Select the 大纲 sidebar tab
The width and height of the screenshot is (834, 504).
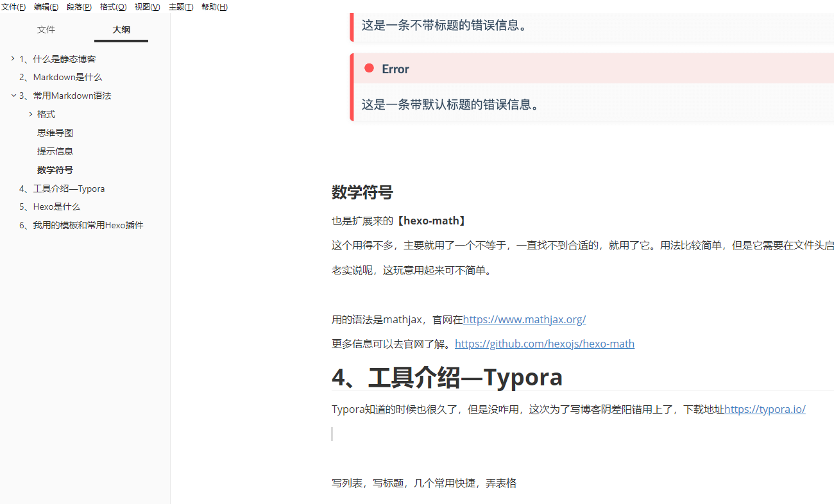tap(121, 29)
